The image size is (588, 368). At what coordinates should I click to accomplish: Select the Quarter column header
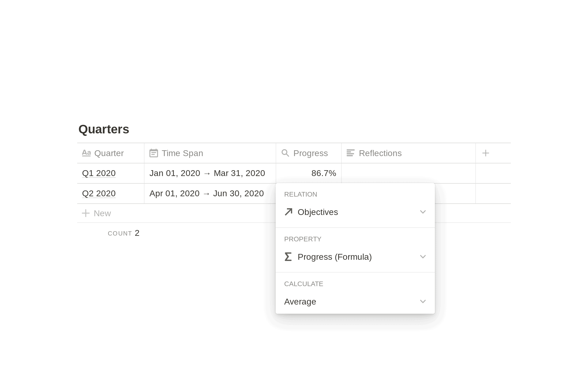point(109,153)
